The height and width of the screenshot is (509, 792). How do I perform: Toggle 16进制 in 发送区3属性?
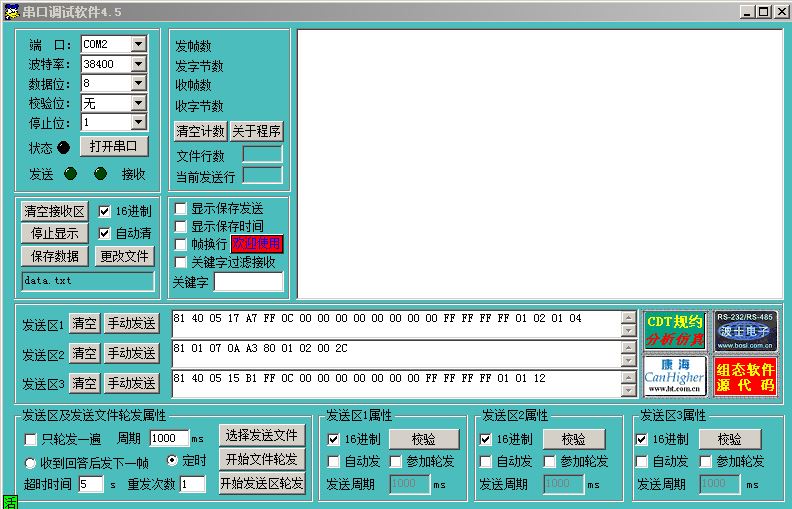[x=641, y=439]
